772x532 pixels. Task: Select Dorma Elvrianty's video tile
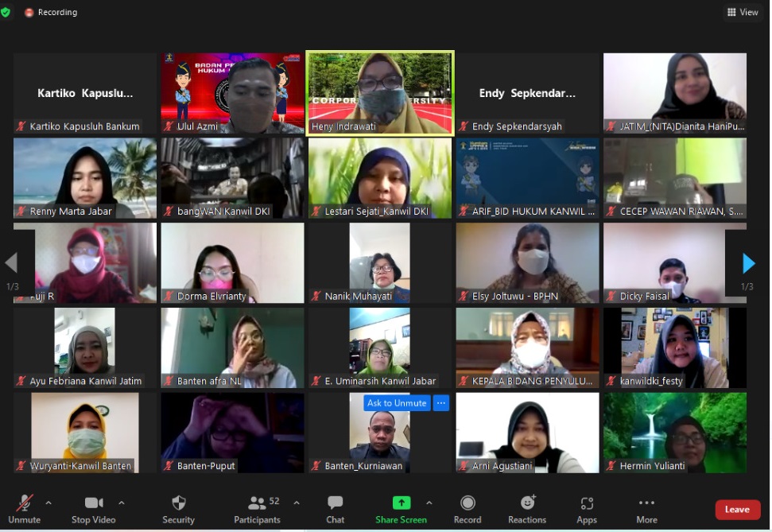tap(232, 262)
